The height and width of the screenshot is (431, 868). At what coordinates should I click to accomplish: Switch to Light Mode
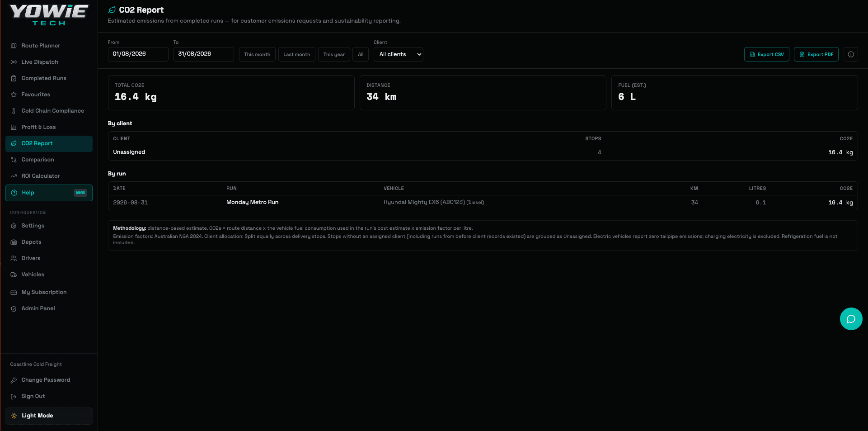pyautogui.click(x=49, y=416)
